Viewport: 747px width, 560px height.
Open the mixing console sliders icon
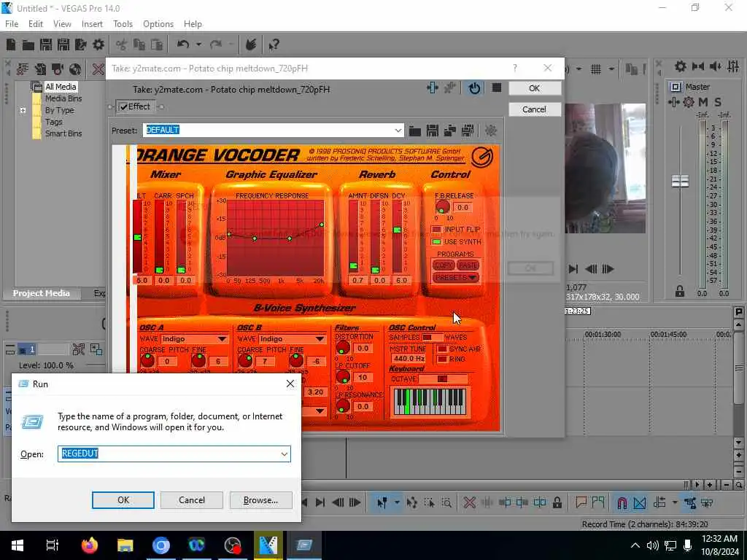(x=733, y=66)
